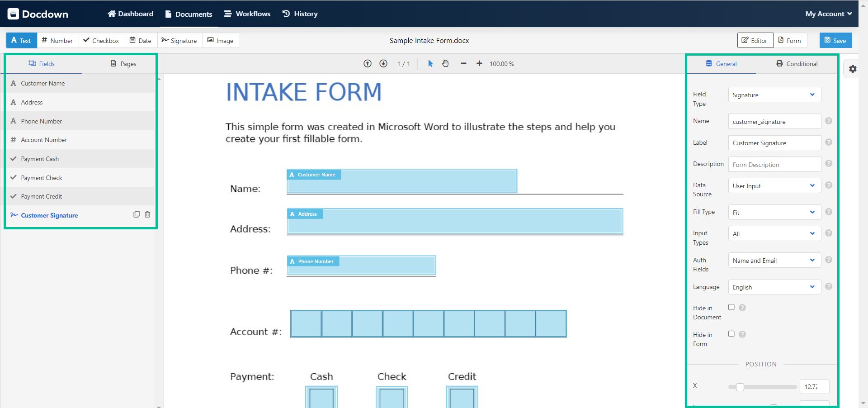Click the Description input field
Image resolution: width=868 pixels, height=408 pixels.
(x=774, y=165)
